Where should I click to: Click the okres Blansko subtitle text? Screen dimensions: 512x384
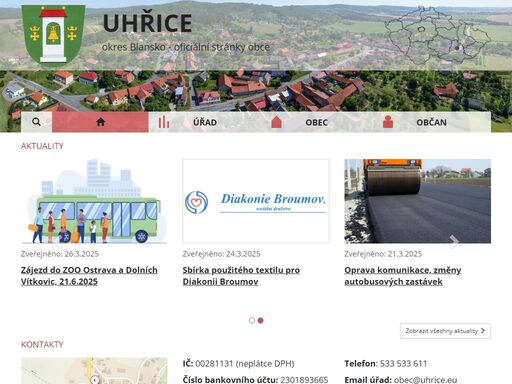coord(186,47)
